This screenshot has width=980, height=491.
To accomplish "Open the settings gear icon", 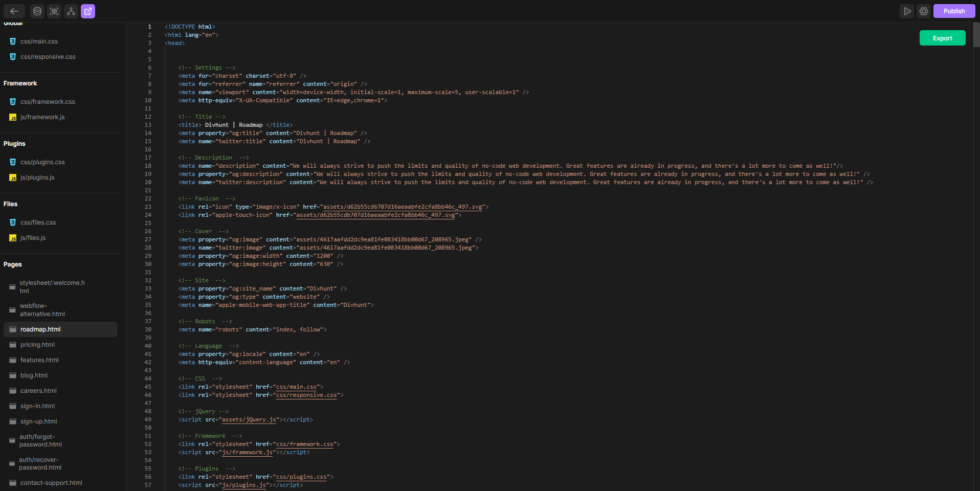I will point(924,11).
